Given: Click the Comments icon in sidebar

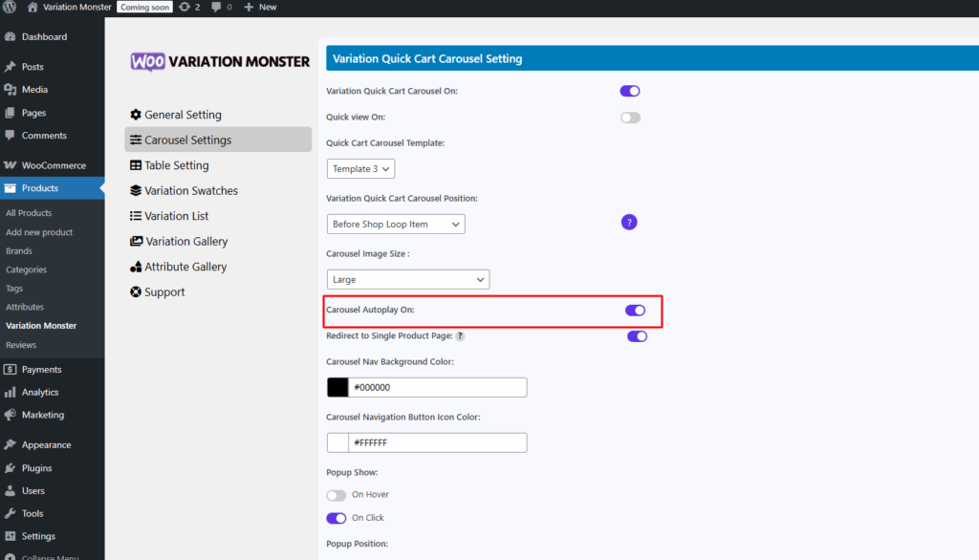Looking at the screenshot, I should pyautogui.click(x=10, y=136).
